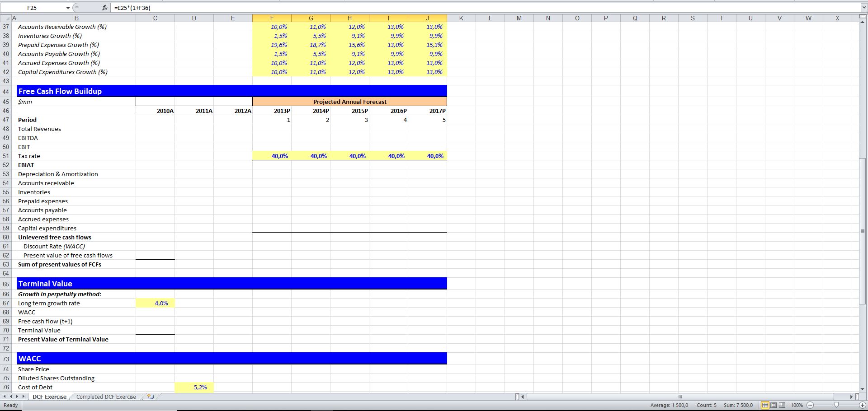The image size is (868, 411).
Task: Click the zoom out minus icon
Action: [810, 405]
